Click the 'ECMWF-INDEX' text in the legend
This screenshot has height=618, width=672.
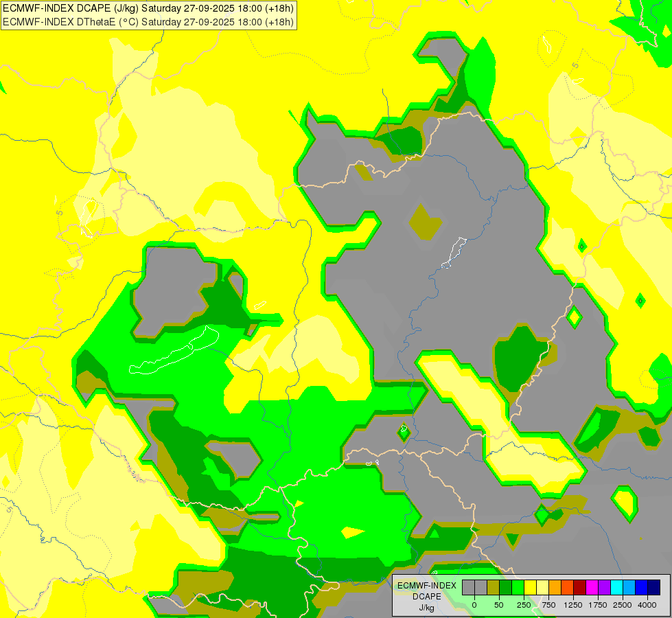click(427, 586)
